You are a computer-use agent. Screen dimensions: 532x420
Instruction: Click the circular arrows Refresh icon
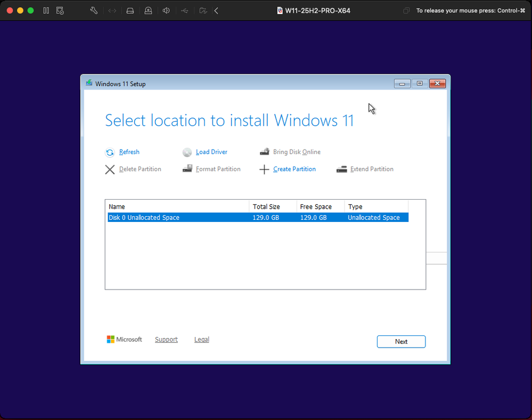coord(110,152)
